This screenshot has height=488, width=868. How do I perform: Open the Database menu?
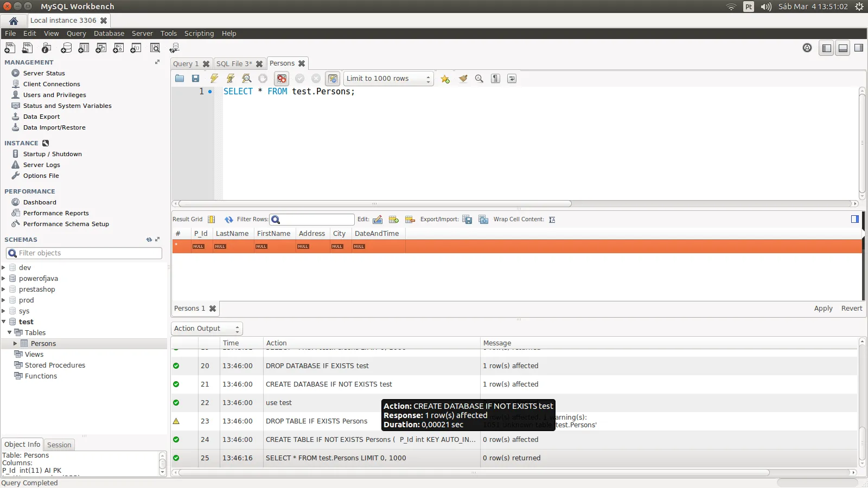point(108,34)
